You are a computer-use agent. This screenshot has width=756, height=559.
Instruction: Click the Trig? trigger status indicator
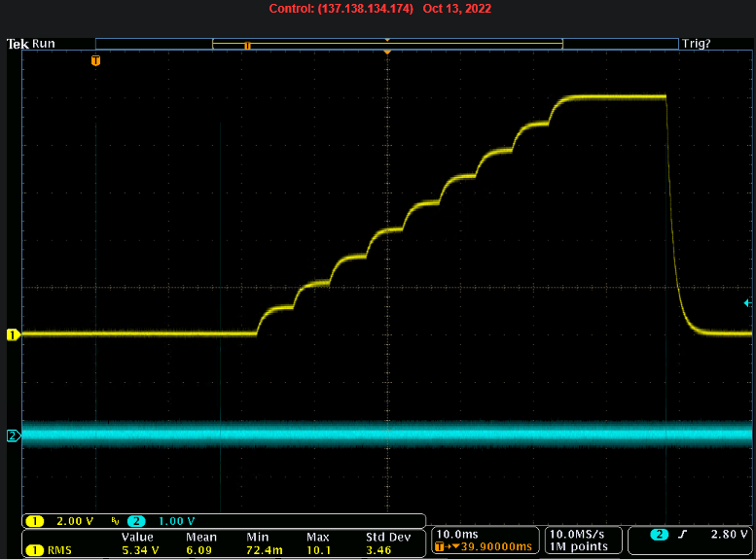(696, 44)
